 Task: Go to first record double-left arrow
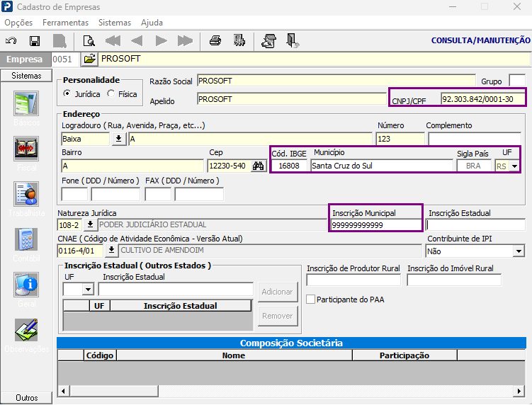pos(113,41)
